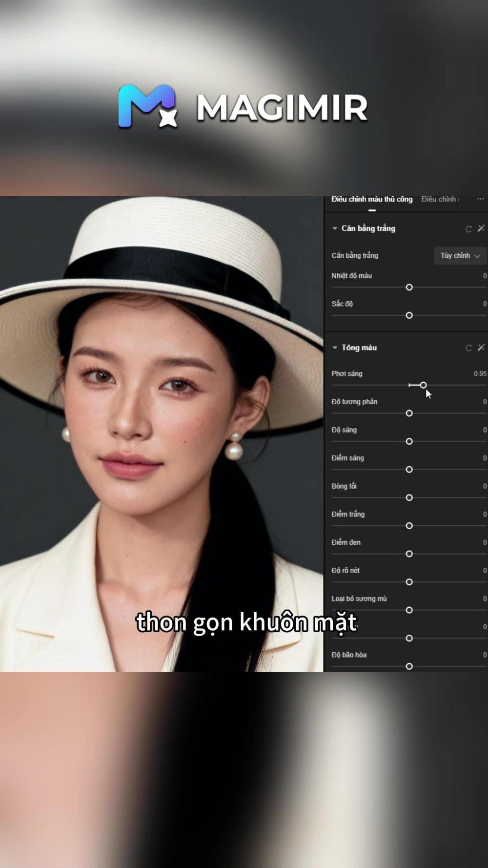488x868 pixels.
Task: Collapse the Tông màu section
Action: point(335,348)
